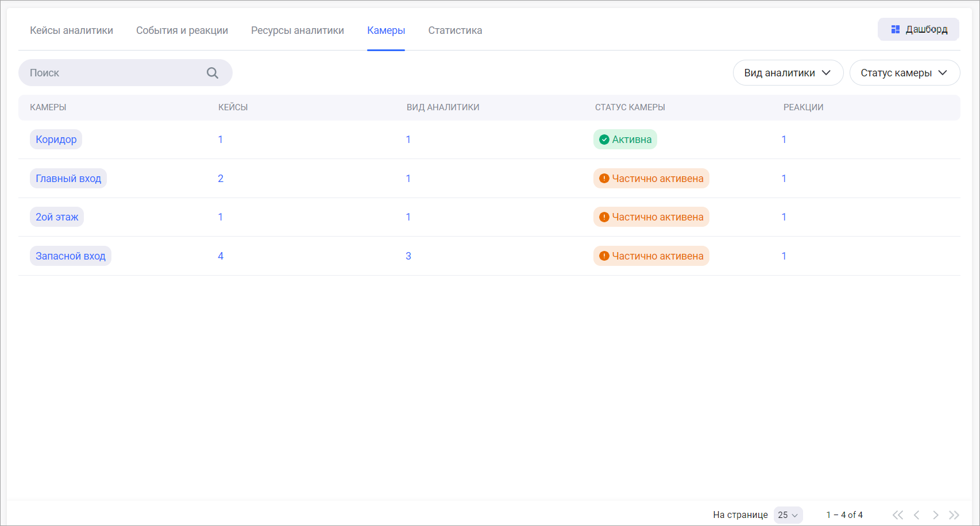Click the search magnifier icon
Viewport: 980px width, 526px height.
click(212, 73)
